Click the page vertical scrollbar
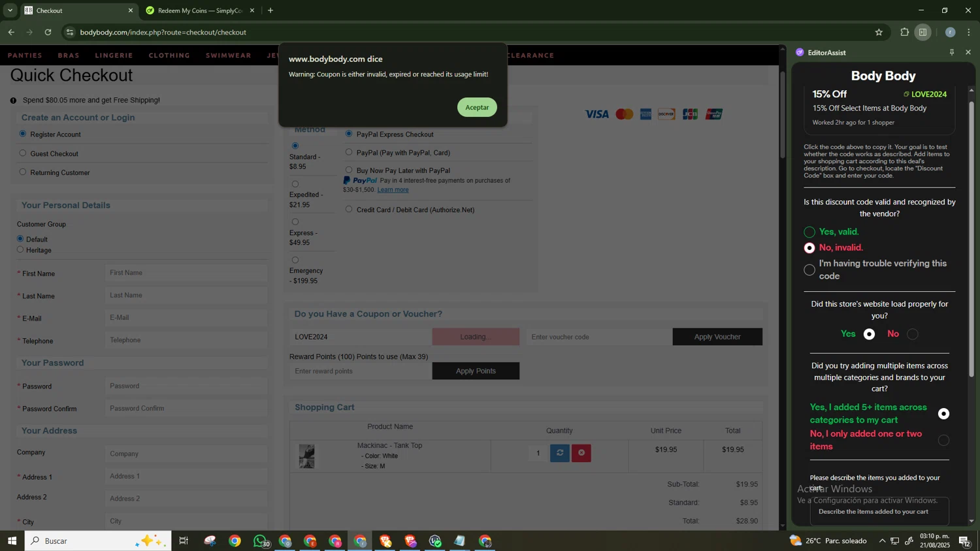 point(783,115)
